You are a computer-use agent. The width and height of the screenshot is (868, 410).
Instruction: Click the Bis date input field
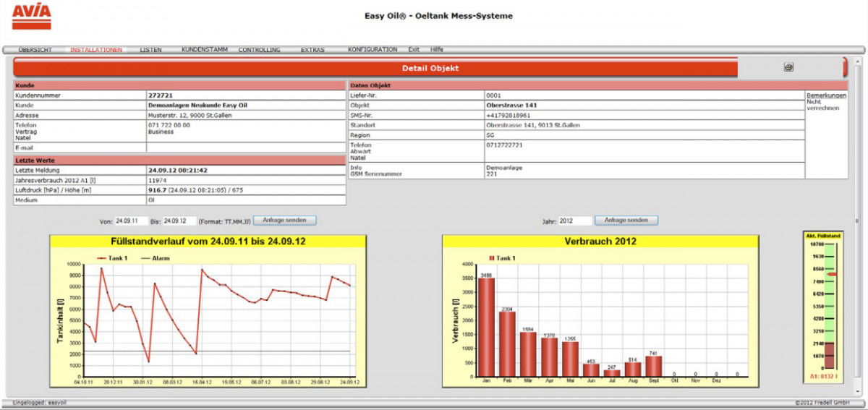tap(179, 221)
